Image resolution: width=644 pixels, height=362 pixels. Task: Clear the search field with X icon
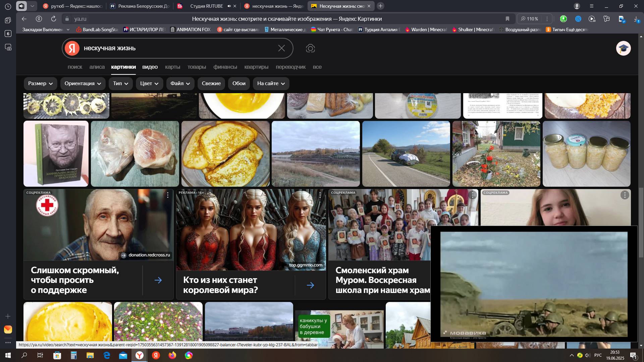pyautogui.click(x=281, y=48)
